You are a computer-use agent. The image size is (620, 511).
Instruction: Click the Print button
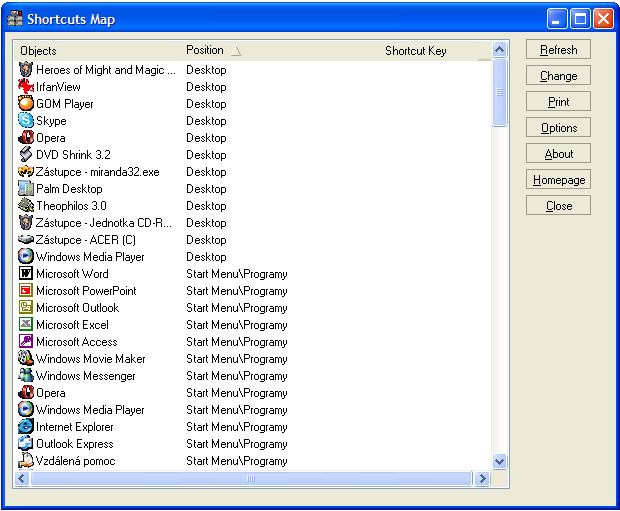(558, 102)
